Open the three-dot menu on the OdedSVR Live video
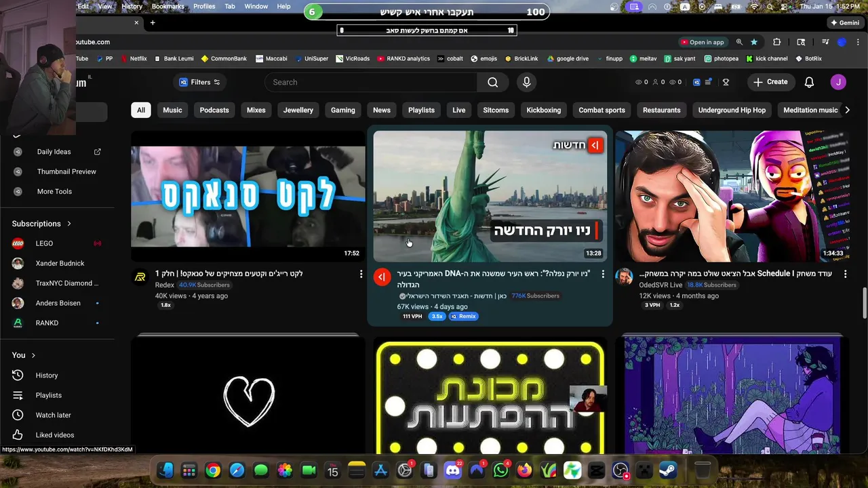Image resolution: width=868 pixels, height=488 pixels. coord(845,274)
